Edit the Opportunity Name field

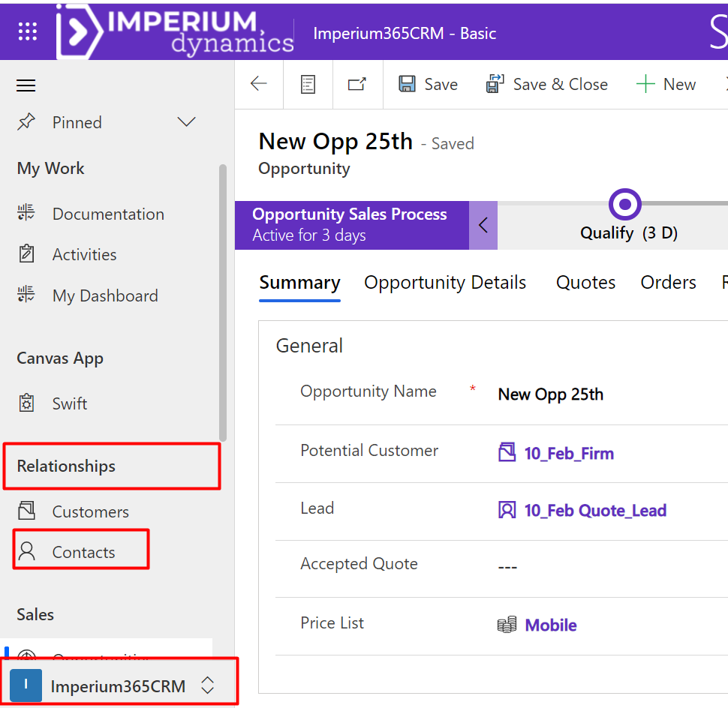585,394
